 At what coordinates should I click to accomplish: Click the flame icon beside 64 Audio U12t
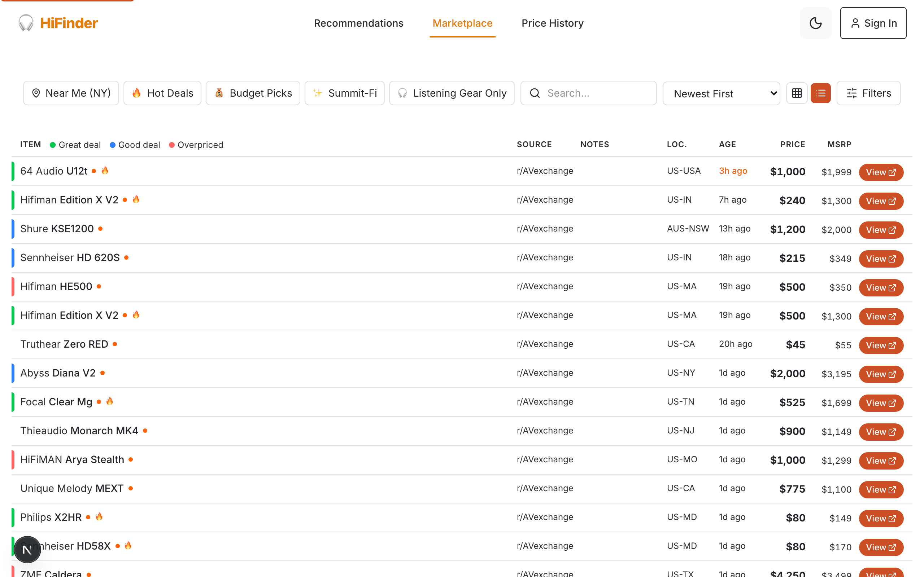tap(105, 171)
